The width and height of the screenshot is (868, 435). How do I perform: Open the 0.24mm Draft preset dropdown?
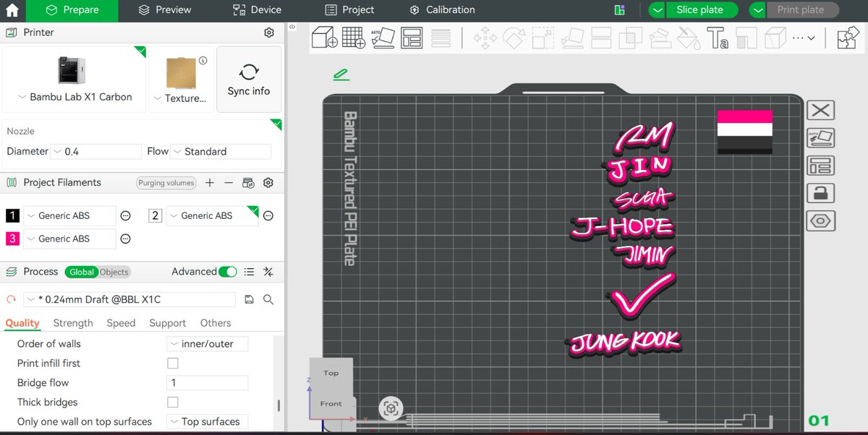pos(129,299)
